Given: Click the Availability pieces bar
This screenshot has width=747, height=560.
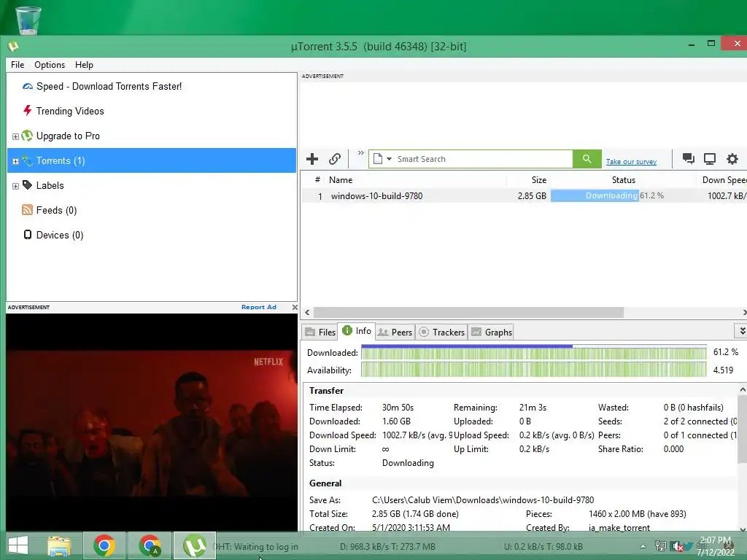Looking at the screenshot, I should coord(533,370).
